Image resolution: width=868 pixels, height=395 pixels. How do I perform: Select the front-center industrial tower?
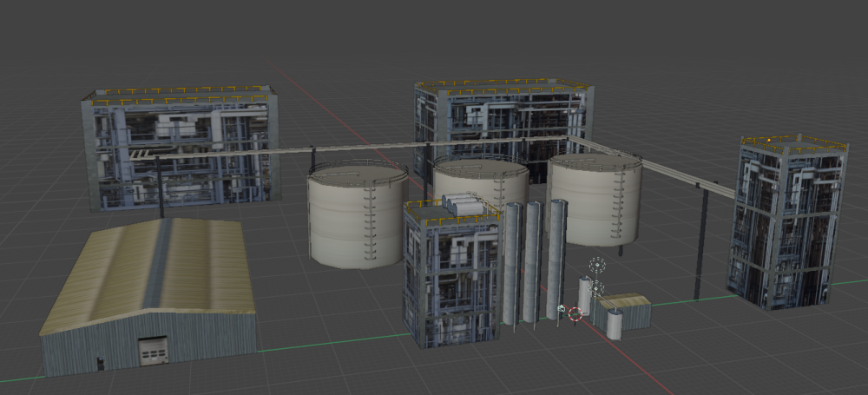pos(450,273)
